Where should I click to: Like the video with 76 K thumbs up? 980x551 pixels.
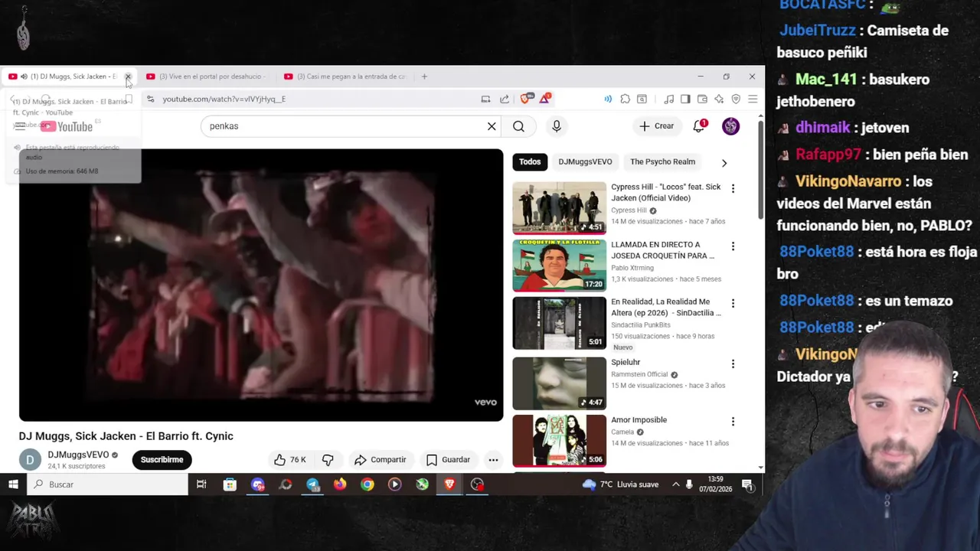point(289,459)
